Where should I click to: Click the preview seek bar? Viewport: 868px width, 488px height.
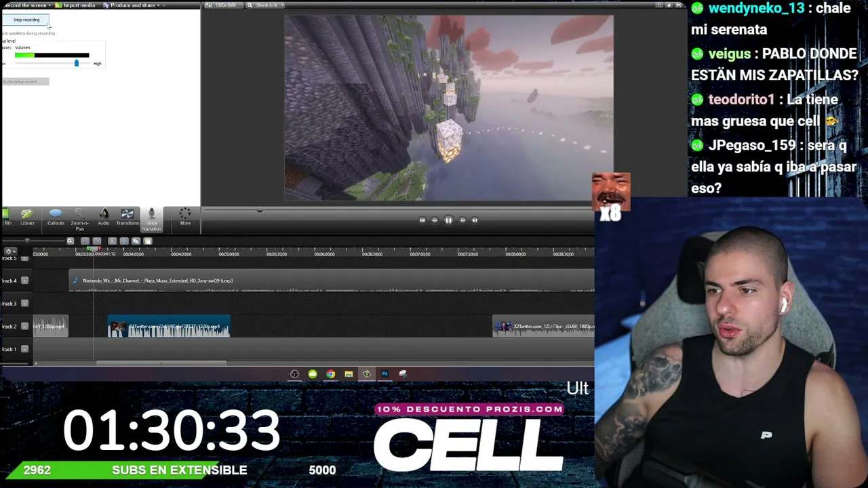(x=397, y=210)
